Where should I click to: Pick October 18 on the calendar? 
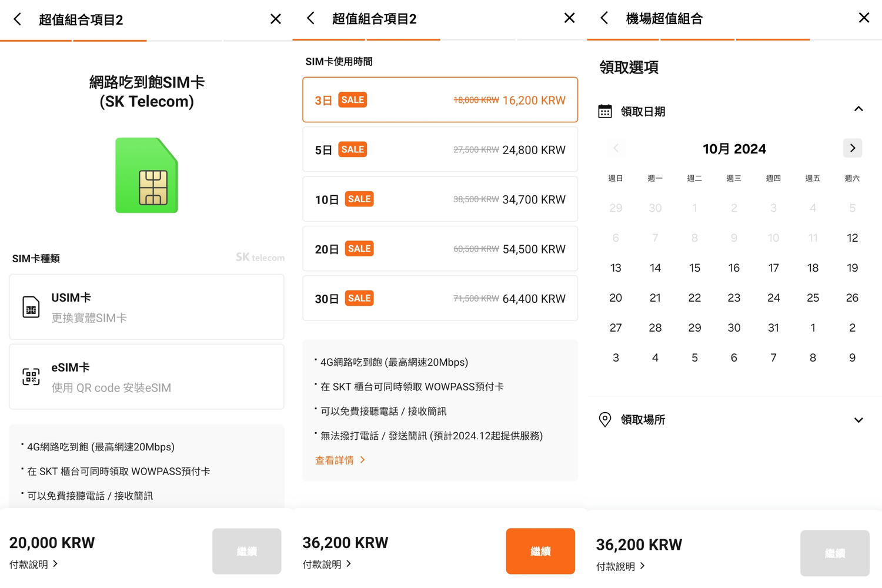coord(813,268)
